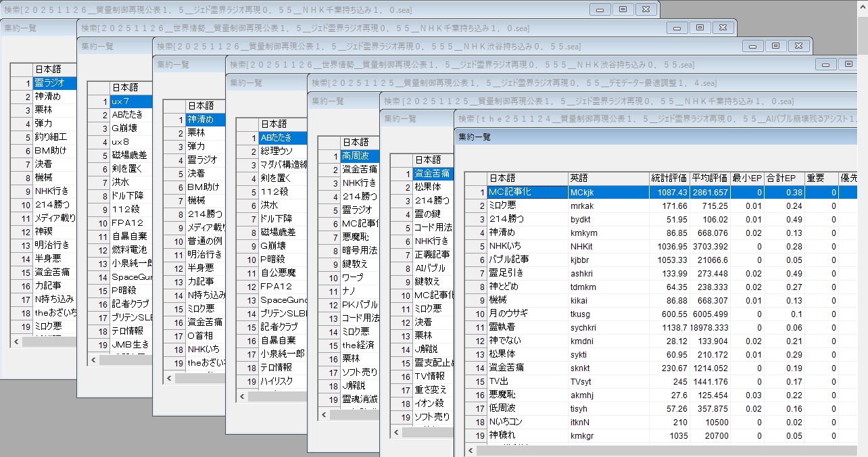
Task: Select the 釣り細工 entry in the leftmost list
Action: click(53, 137)
